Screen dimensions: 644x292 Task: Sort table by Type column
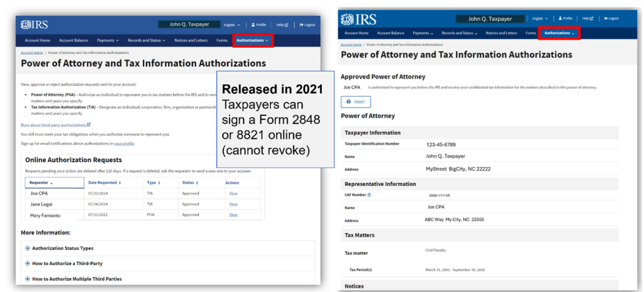point(153,183)
